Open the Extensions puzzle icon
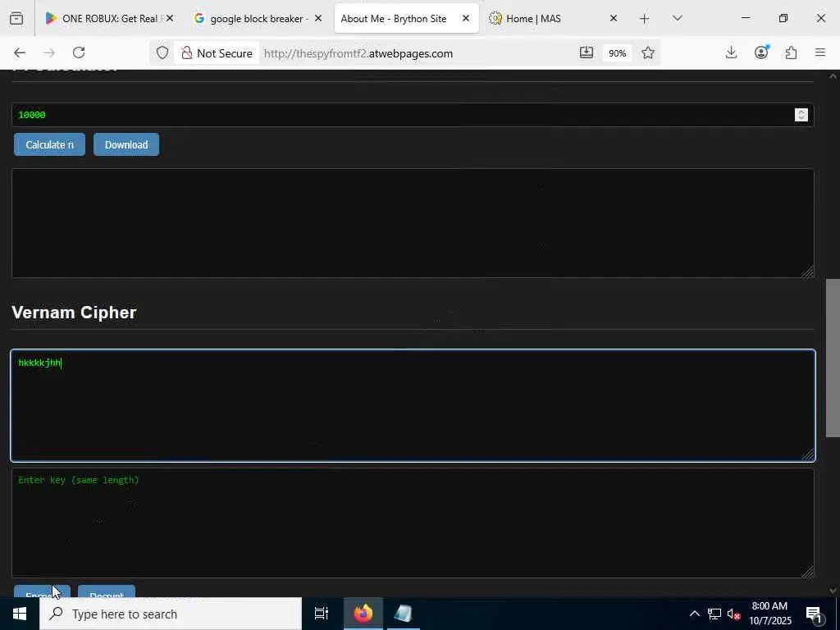Viewport: 840px width, 630px height. [792, 52]
